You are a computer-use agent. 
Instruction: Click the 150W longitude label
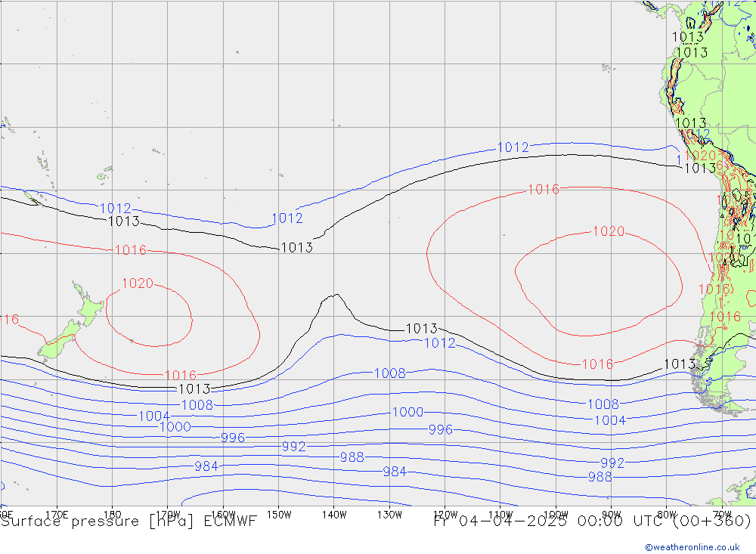tap(279, 515)
